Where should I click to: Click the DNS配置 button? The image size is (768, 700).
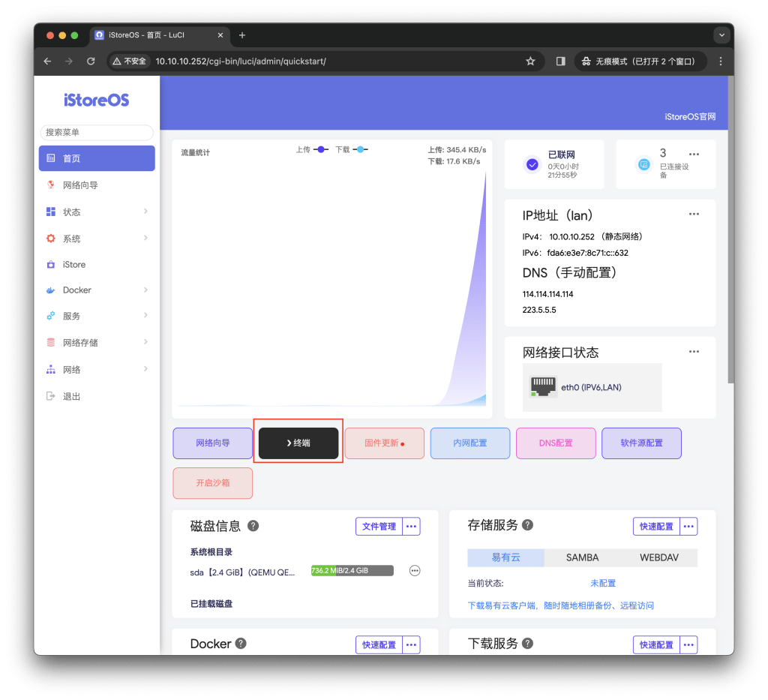point(556,443)
